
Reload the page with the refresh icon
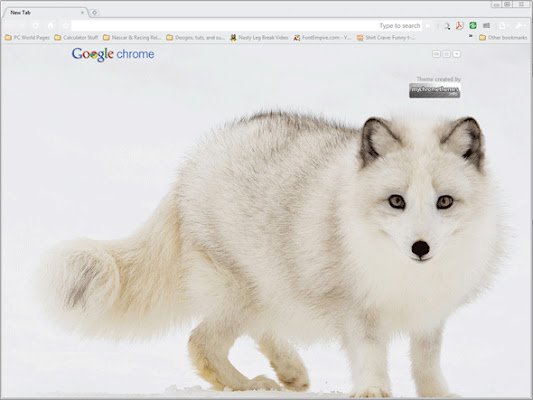(36, 25)
